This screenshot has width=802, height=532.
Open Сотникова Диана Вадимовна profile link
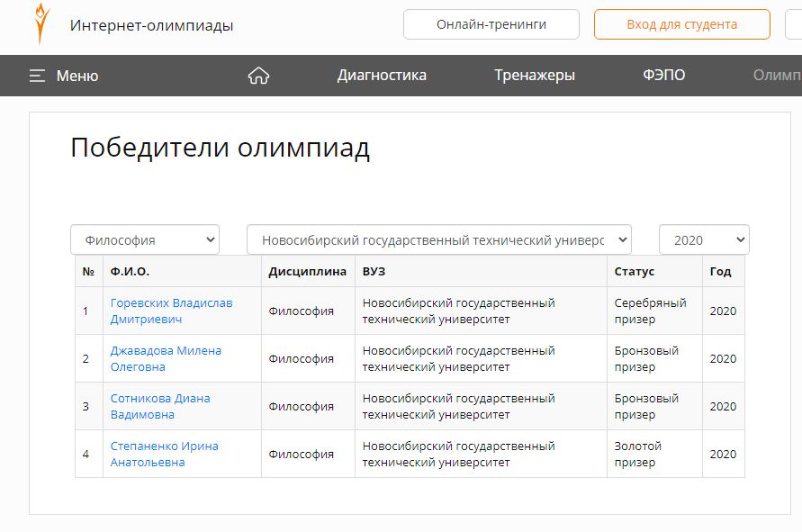tap(160, 406)
